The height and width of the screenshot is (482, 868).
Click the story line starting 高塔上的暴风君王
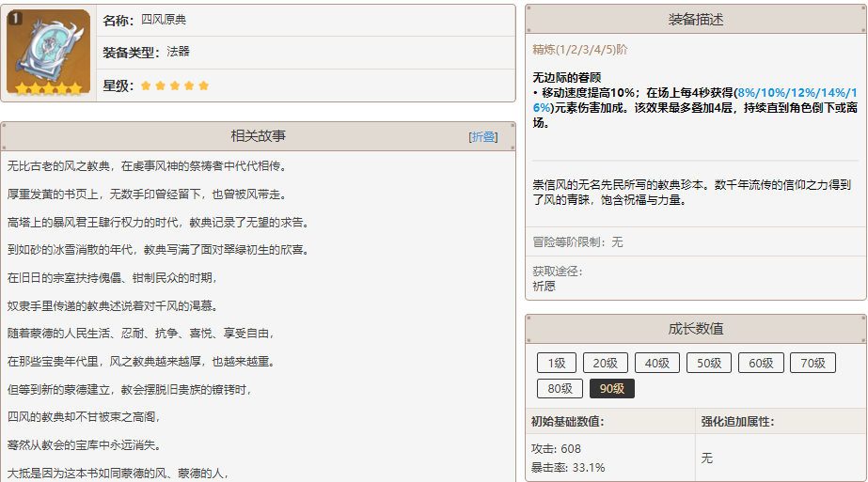coord(158,223)
